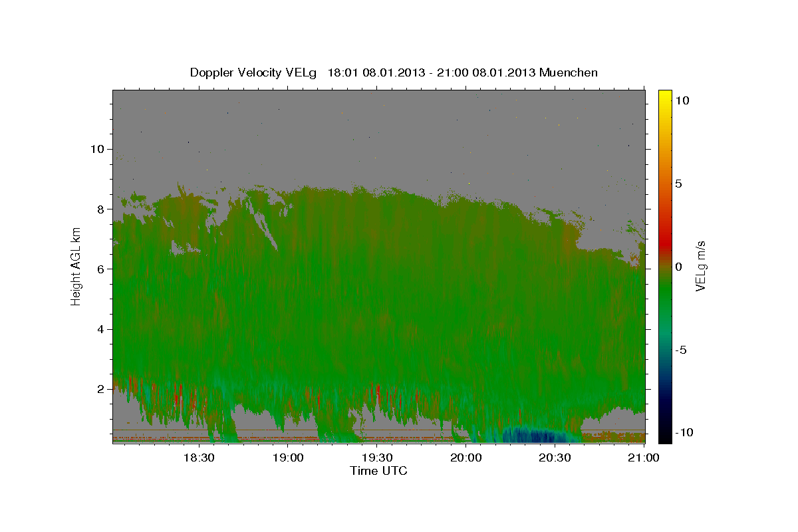Click the colorbar value -5 label
This screenshot has width=798, height=532.
(x=681, y=350)
